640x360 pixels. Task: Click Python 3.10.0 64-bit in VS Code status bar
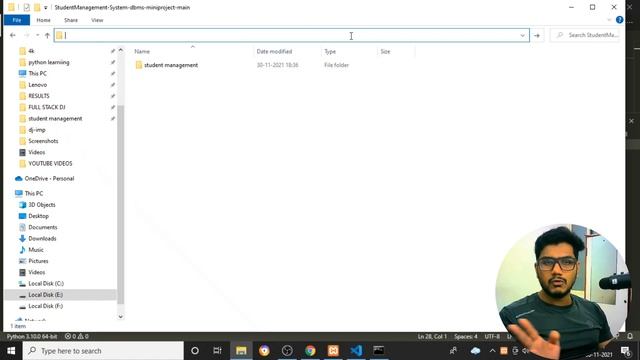pos(32,337)
